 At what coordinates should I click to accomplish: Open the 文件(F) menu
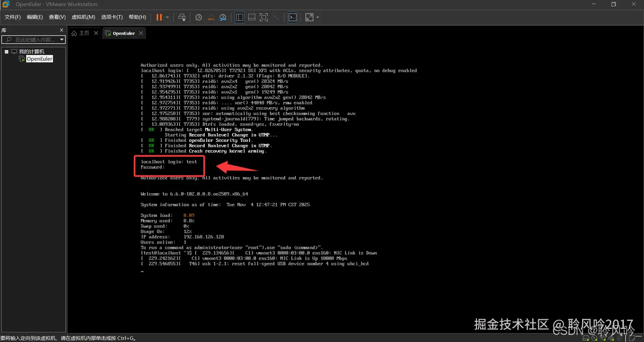13,17
